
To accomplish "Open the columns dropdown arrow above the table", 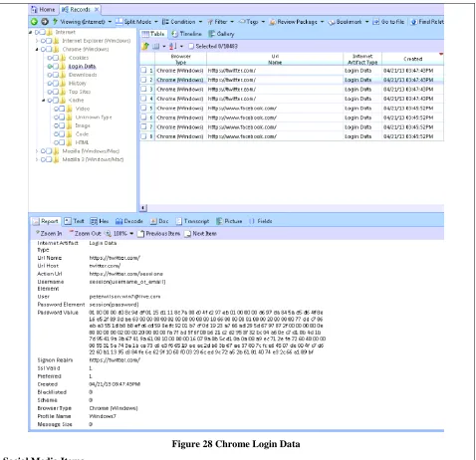I will [x=164, y=46].
